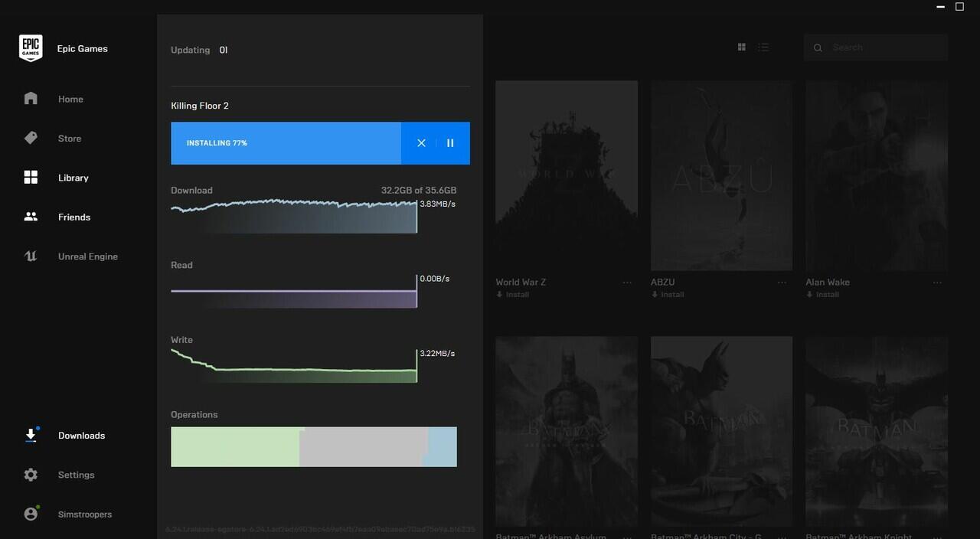Image resolution: width=980 pixels, height=539 pixels.
Task: Go to Home in sidebar
Action: [70, 99]
